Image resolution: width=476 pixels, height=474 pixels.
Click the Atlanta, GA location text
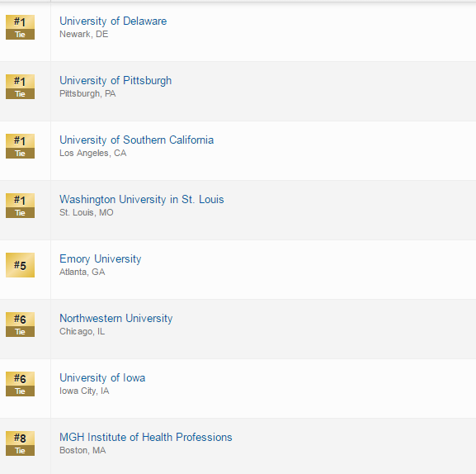(x=82, y=272)
